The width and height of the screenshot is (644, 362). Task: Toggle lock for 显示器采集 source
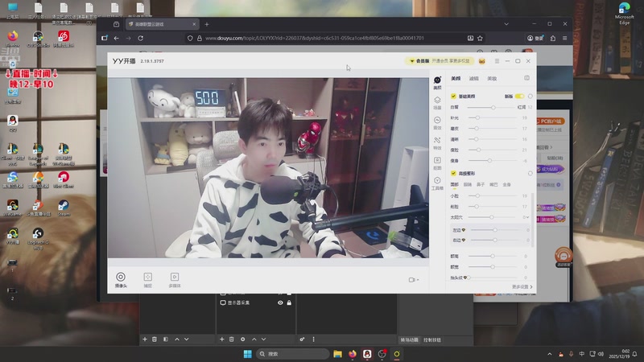coord(289,302)
